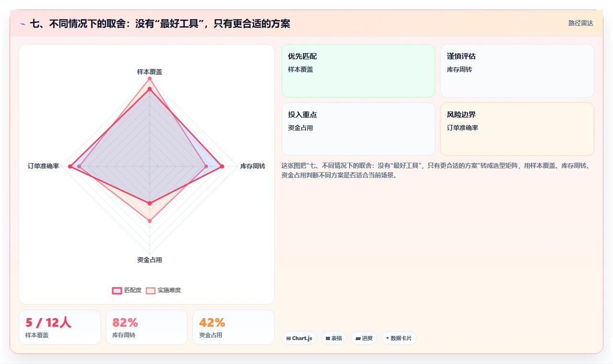Select the 5 / 12人 stat card
613x364 pixels.
tap(60, 327)
